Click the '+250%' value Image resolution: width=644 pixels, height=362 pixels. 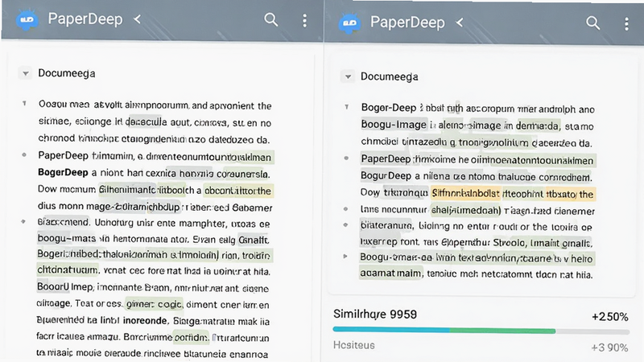click(x=610, y=317)
